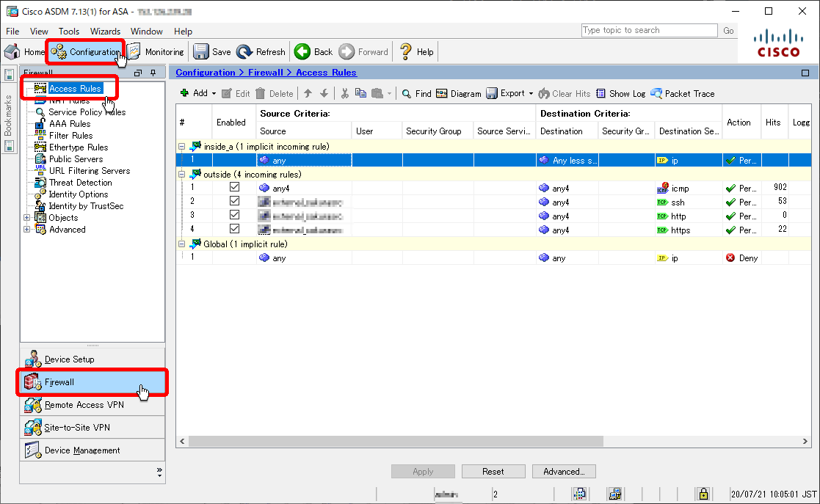Click the Reset button
820x504 pixels.
(x=493, y=472)
